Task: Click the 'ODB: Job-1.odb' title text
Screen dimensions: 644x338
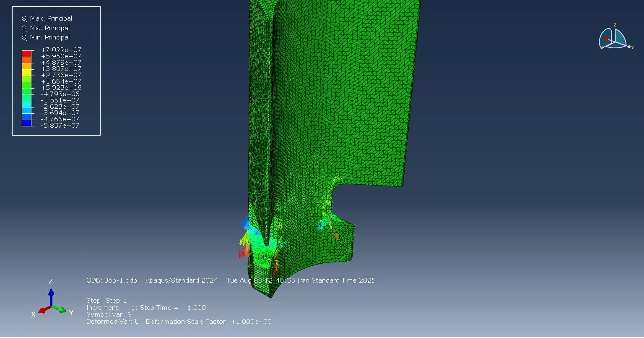Action: pyautogui.click(x=112, y=280)
